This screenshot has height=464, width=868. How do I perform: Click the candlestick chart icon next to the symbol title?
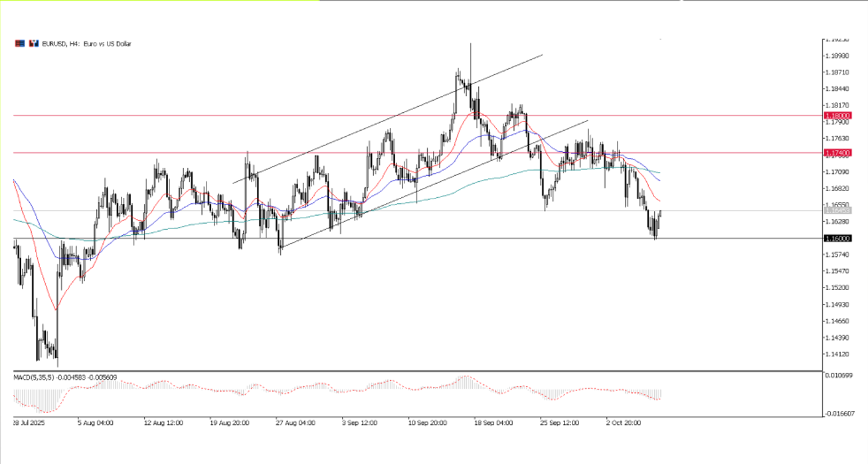(33, 43)
